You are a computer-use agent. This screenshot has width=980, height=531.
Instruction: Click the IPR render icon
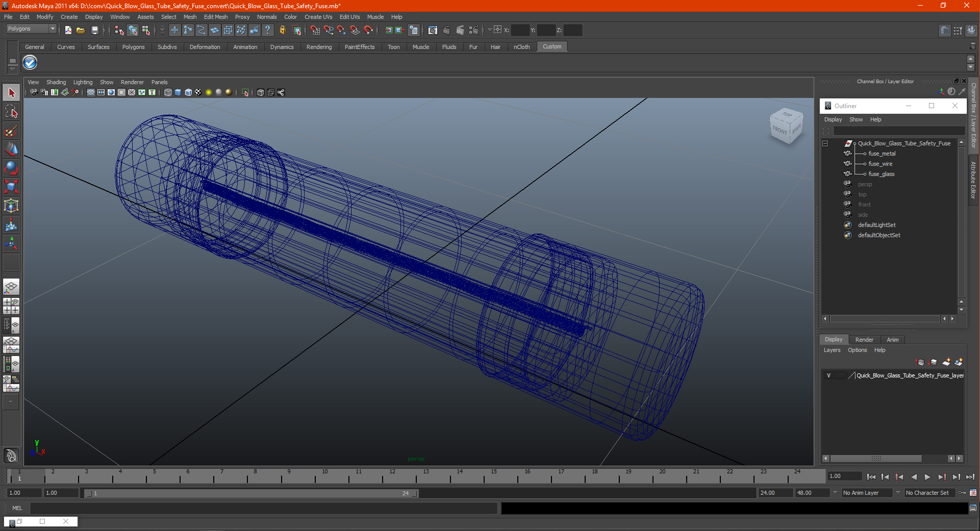(x=460, y=30)
